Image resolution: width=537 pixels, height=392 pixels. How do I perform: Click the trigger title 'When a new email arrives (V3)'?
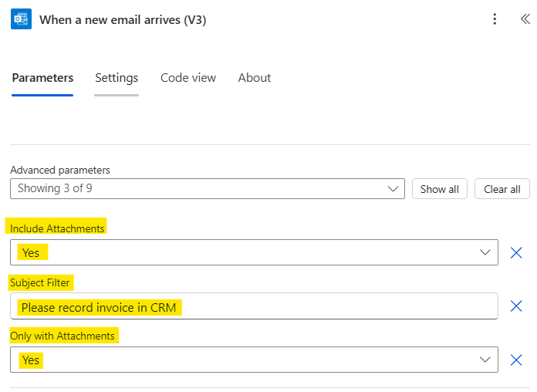point(123,20)
